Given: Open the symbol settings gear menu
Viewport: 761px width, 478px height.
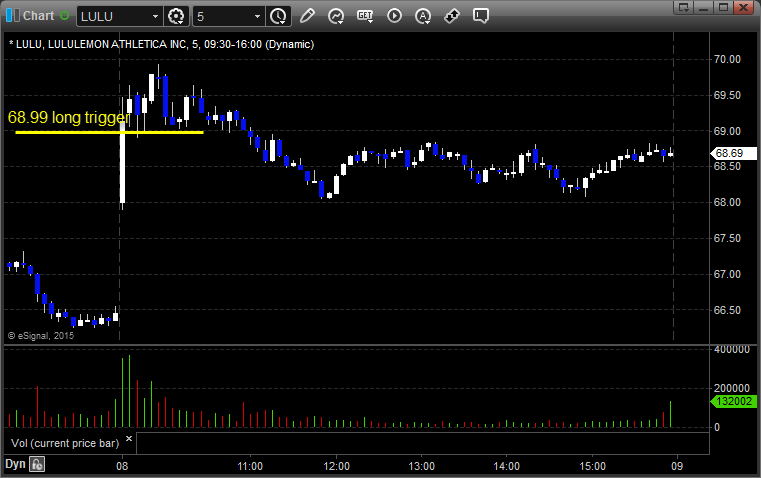Looking at the screenshot, I should point(177,16).
